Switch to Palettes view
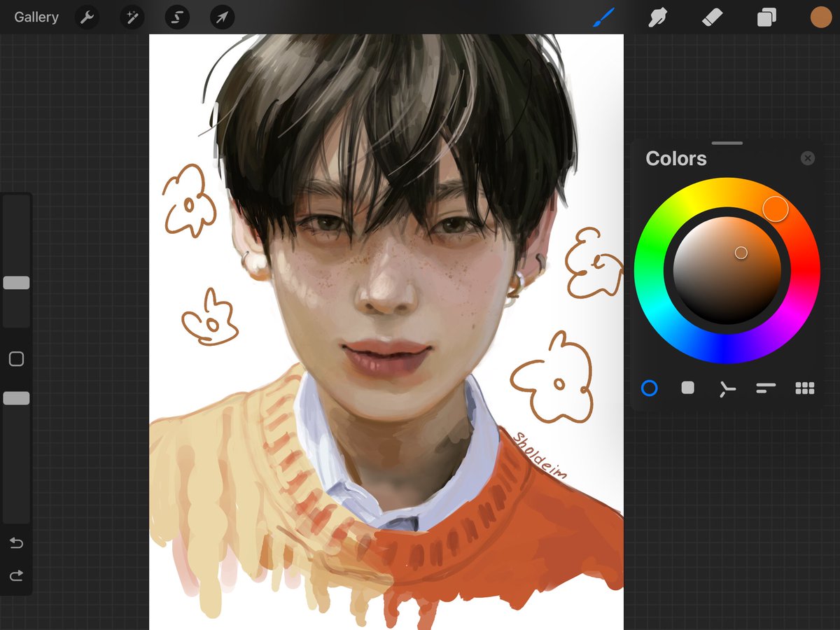 click(805, 388)
